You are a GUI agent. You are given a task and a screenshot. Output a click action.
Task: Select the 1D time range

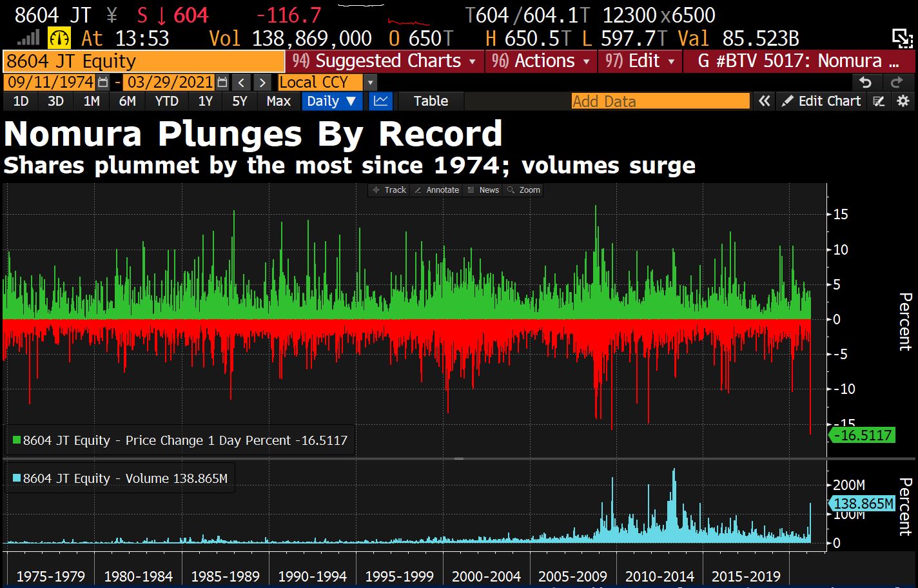click(x=21, y=101)
